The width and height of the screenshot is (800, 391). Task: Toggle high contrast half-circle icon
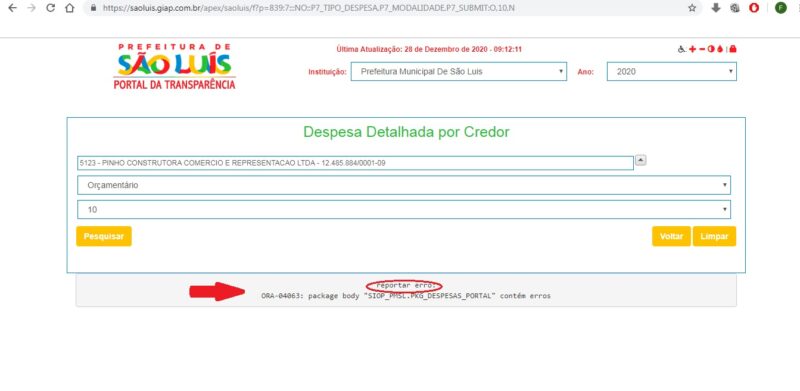click(711, 49)
